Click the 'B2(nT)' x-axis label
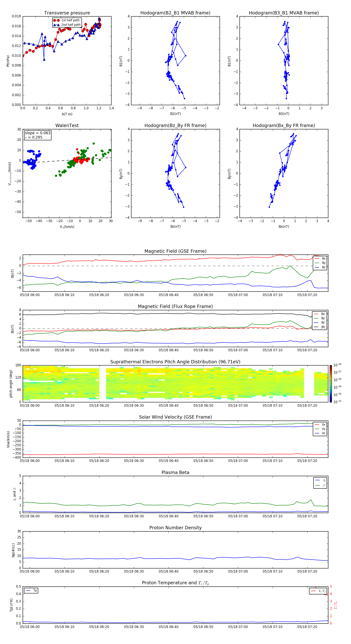The width and height of the screenshot is (351, 644). click(175, 114)
